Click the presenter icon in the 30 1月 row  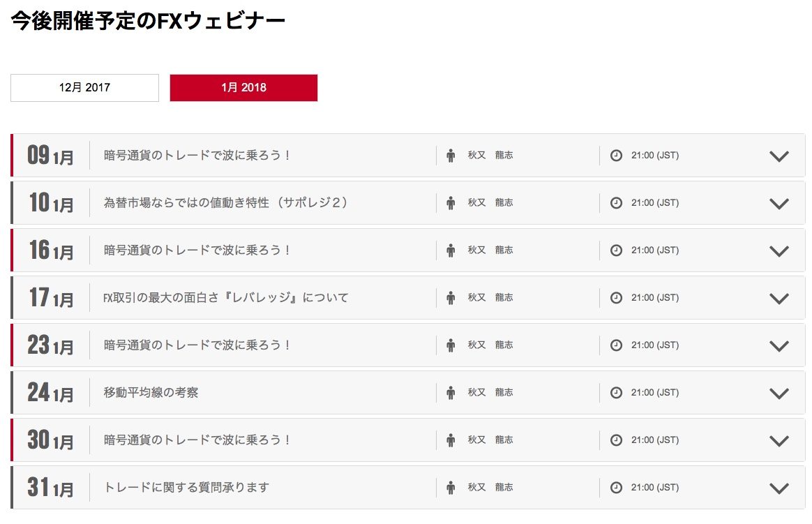tap(451, 440)
